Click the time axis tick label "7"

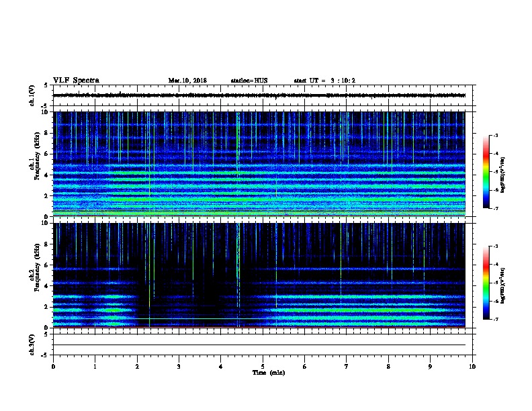tap(347, 367)
